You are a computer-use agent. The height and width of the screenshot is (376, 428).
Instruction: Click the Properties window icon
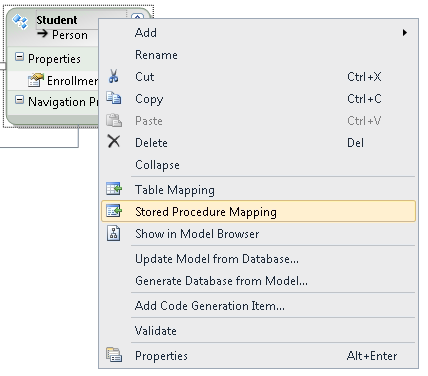114,355
